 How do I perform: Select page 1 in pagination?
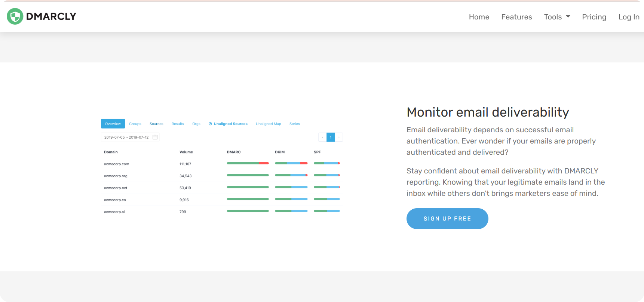point(331,137)
